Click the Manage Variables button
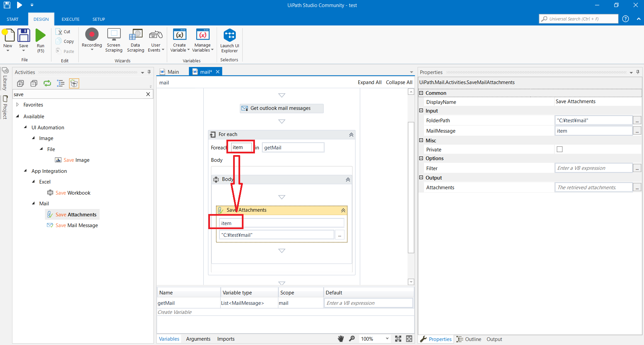 tap(203, 40)
